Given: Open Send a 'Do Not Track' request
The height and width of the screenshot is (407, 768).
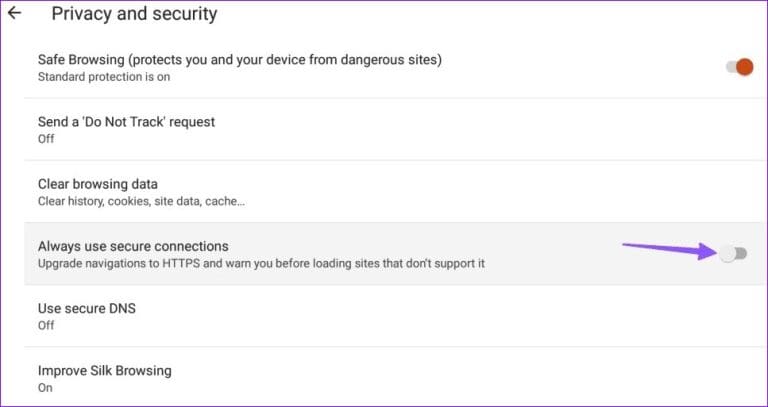Looking at the screenshot, I should pyautogui.click(x=126, y=122).
